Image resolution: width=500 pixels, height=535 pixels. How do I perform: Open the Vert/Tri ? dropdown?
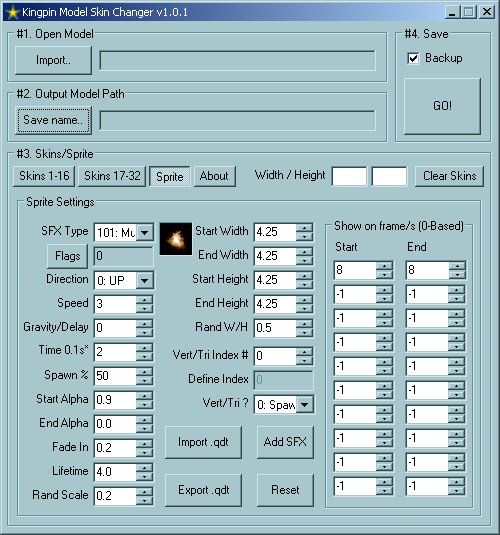pyautogui.click(x=304, y=405)
